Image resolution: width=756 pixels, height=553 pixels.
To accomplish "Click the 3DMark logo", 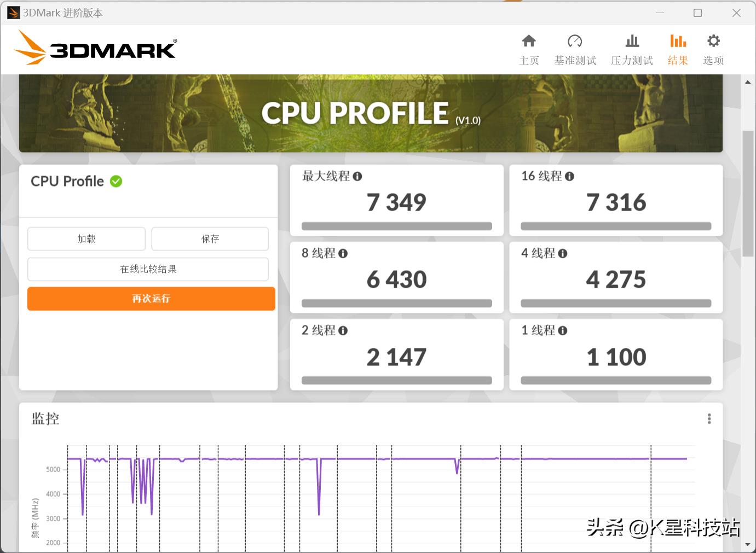I will tap(96, 48).
